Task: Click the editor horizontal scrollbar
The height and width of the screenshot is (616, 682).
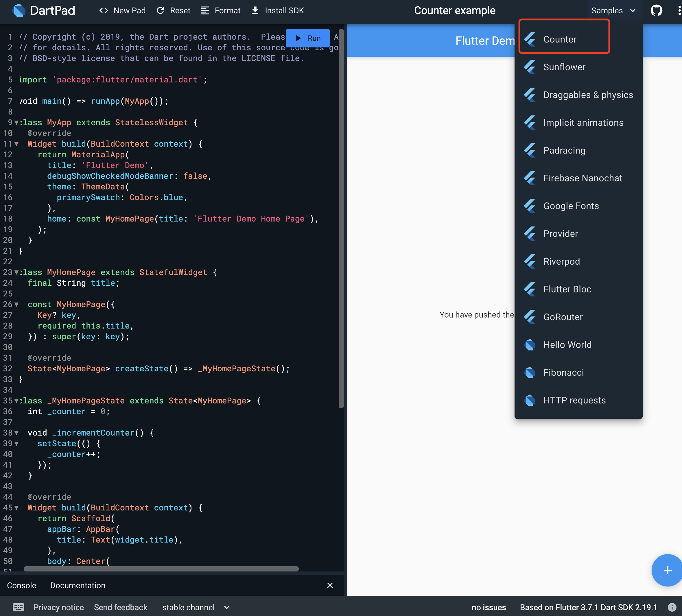Action: (x=161, y=569)
